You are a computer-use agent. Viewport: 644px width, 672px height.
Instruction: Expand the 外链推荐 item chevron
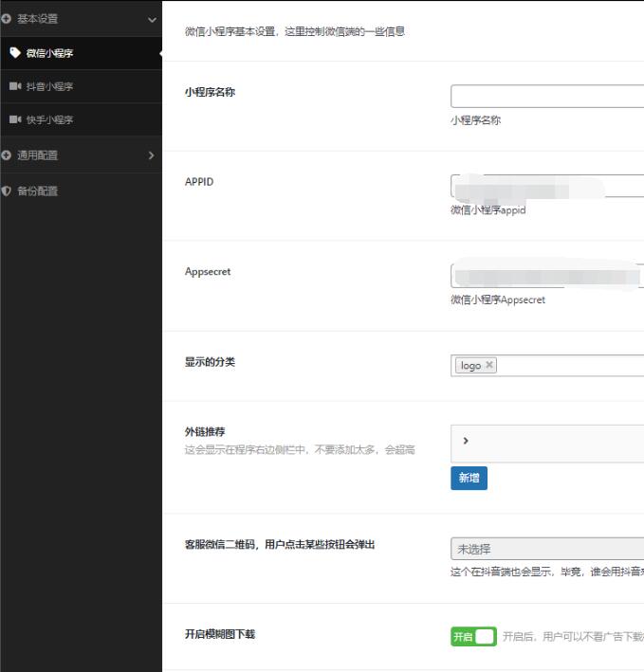(466, 441)
